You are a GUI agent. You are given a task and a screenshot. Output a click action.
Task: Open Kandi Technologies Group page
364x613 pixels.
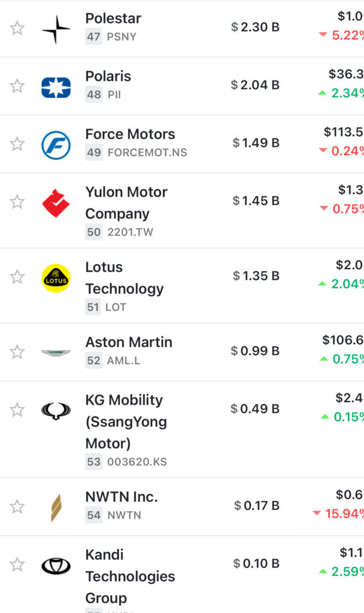click(130, 576)
